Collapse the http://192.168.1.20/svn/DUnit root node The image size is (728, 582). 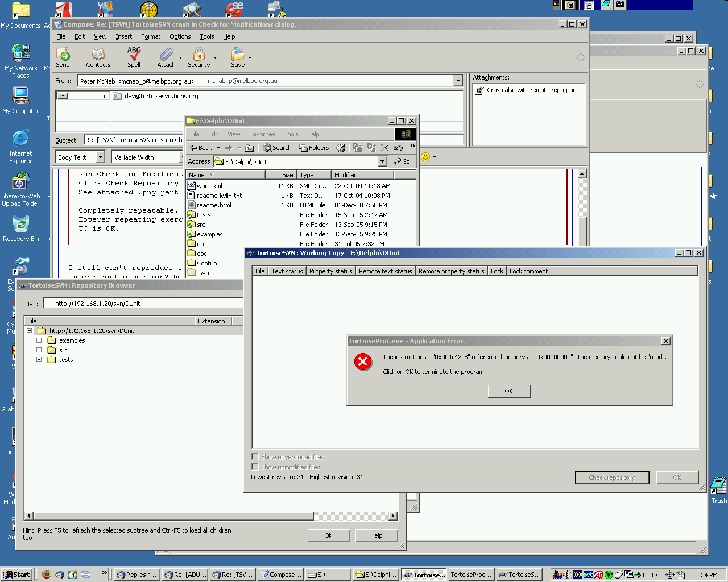coord(29,331)
